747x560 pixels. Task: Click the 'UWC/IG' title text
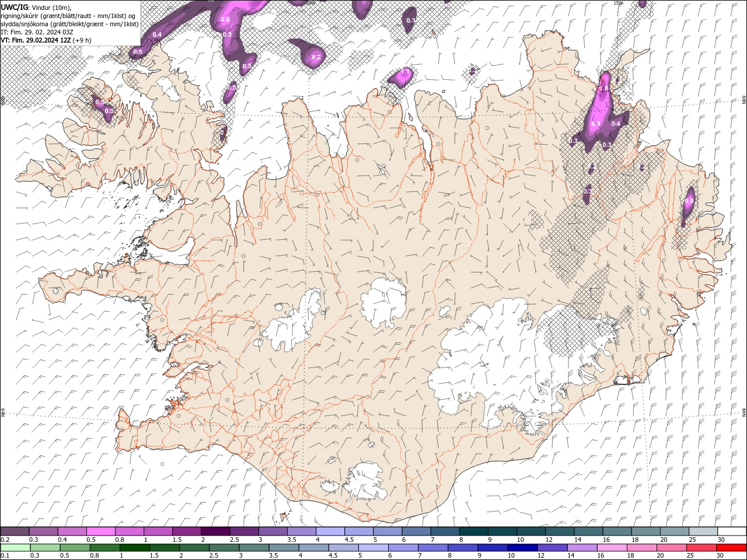[13, 7]
